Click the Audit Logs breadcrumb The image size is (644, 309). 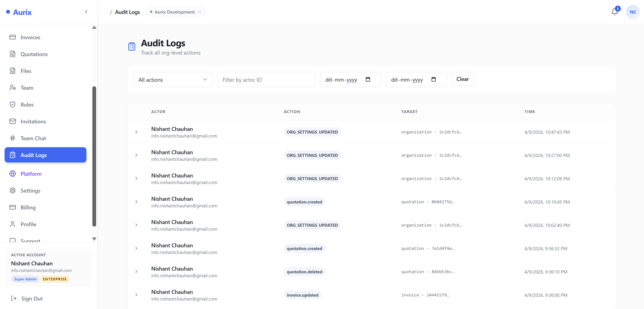pyautogui.click(x=128, y=12)
